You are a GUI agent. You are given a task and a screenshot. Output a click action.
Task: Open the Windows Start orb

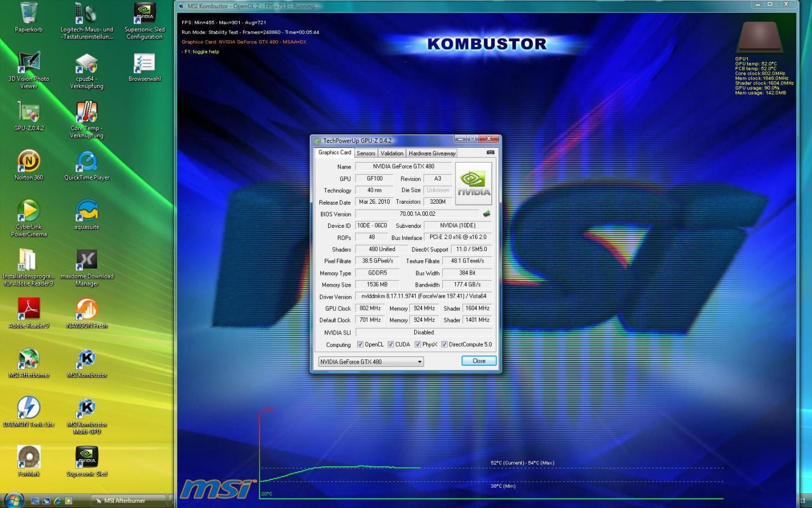(x=13, y=500)
